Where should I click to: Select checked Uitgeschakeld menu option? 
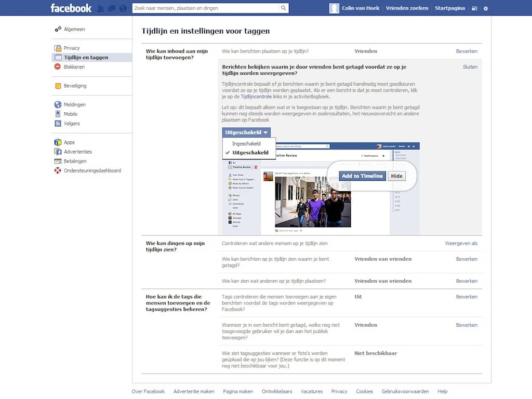[x=250, y=153]
